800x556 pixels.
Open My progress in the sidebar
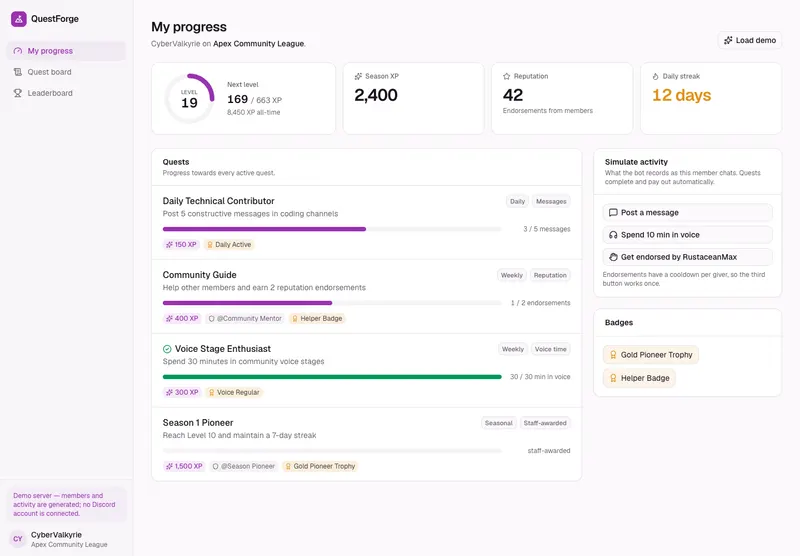click(66, 51)
